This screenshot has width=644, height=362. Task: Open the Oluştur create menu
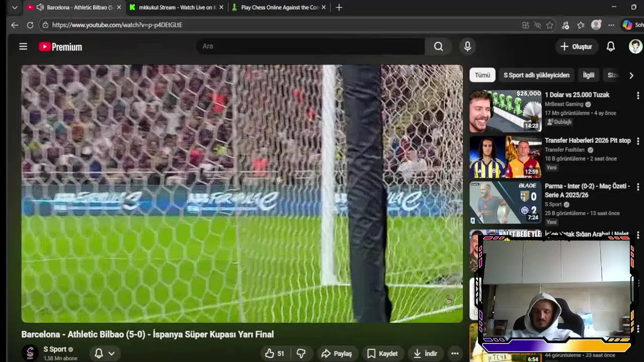coord(576,46)
